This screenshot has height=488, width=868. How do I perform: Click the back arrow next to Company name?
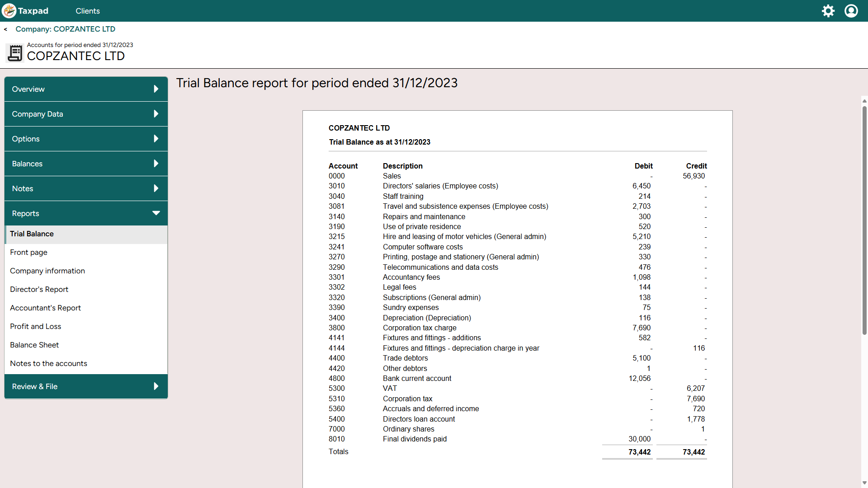[x=5, y=29]
